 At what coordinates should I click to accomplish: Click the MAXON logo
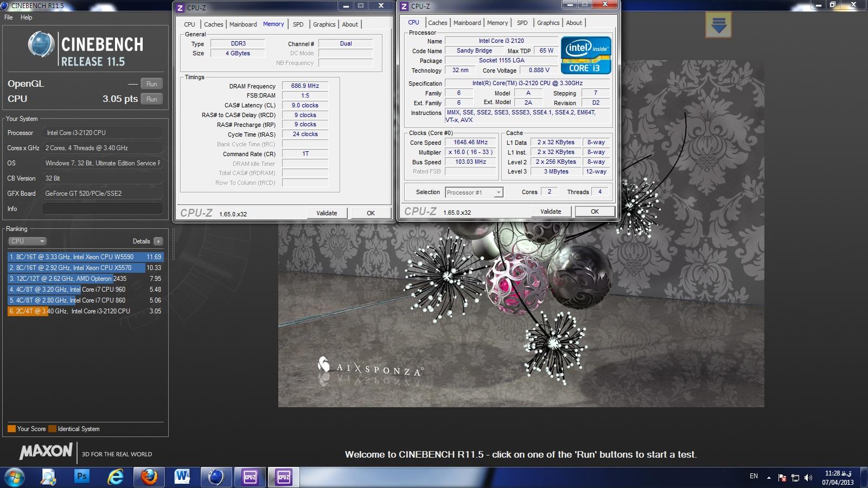[46, 451]
